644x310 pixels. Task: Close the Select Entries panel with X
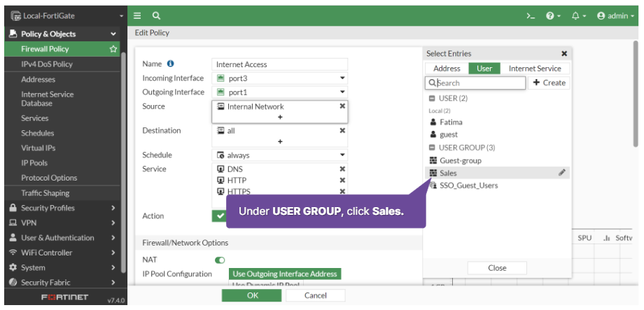coord(564,54)
